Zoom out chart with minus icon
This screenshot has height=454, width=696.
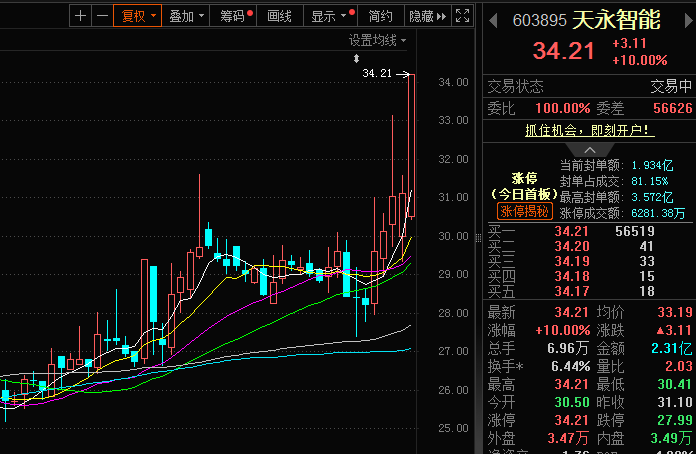(x=103, y=16)
